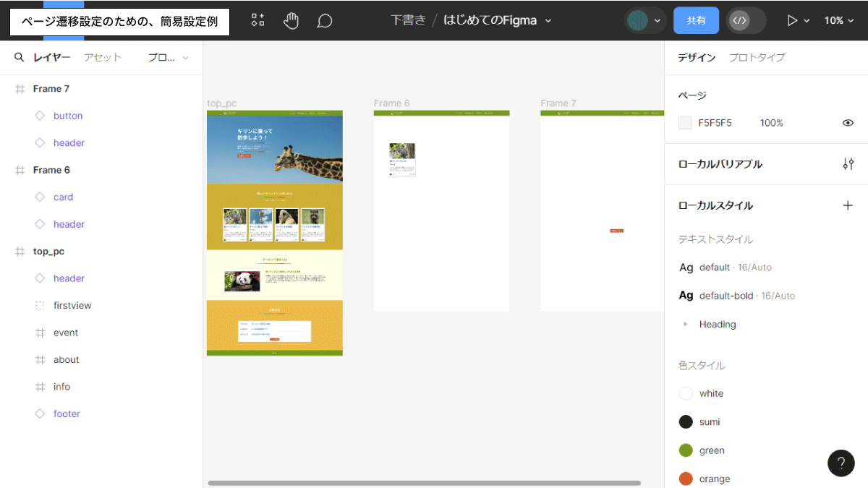The height and width of the screenshot is (488, 868).
Task: Select the Hand tool
Action: click(x=291, y=20)
